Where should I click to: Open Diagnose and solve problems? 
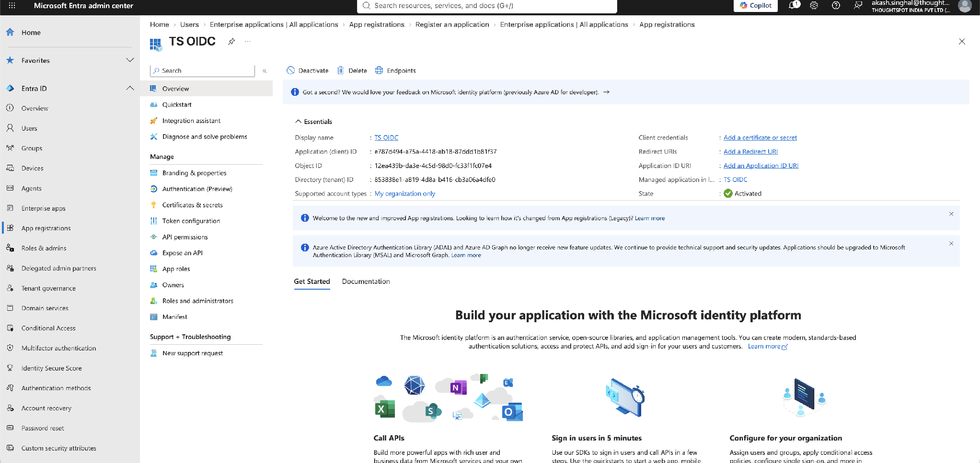point(205,137)
